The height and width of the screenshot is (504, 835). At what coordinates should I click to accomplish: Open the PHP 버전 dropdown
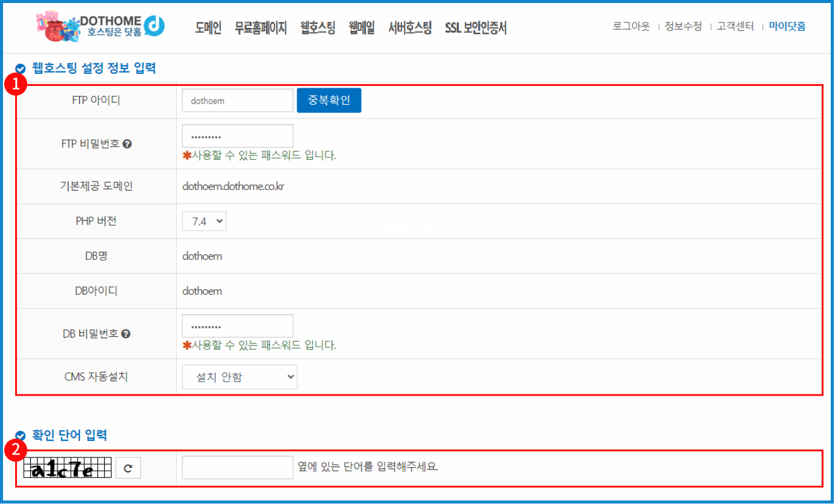[204, 221]
